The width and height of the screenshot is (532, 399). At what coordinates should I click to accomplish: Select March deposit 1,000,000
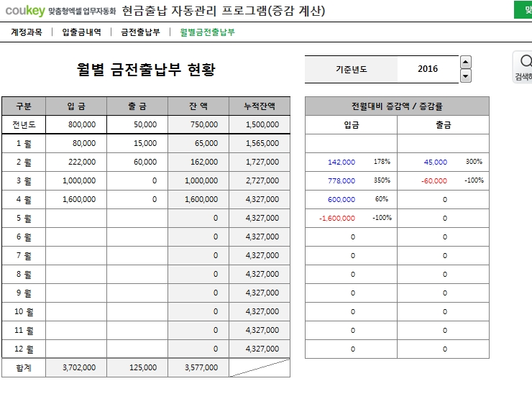[76, 180]
